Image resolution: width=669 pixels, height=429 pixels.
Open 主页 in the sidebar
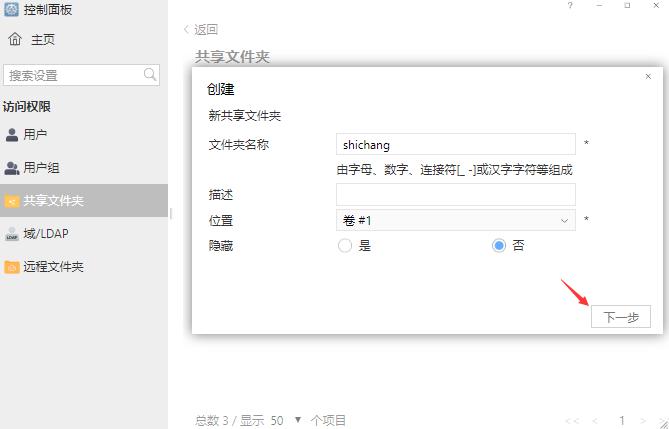[42, 40]
